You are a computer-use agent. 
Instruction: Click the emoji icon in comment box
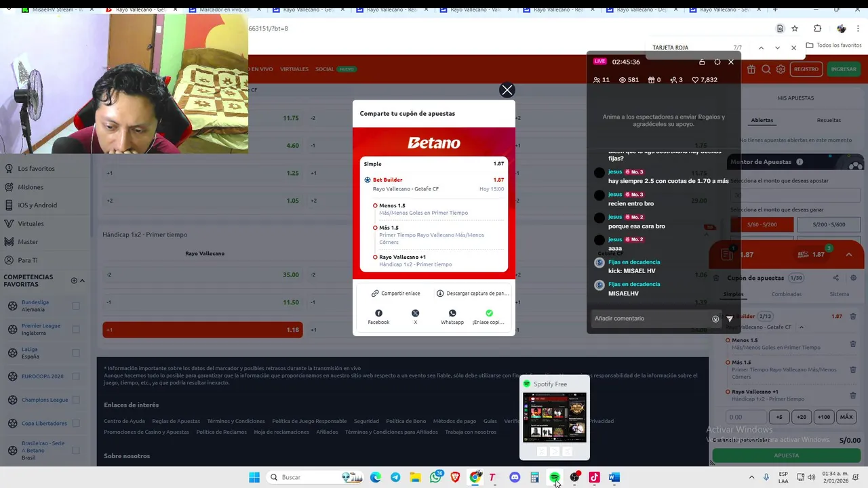(715, 319)
